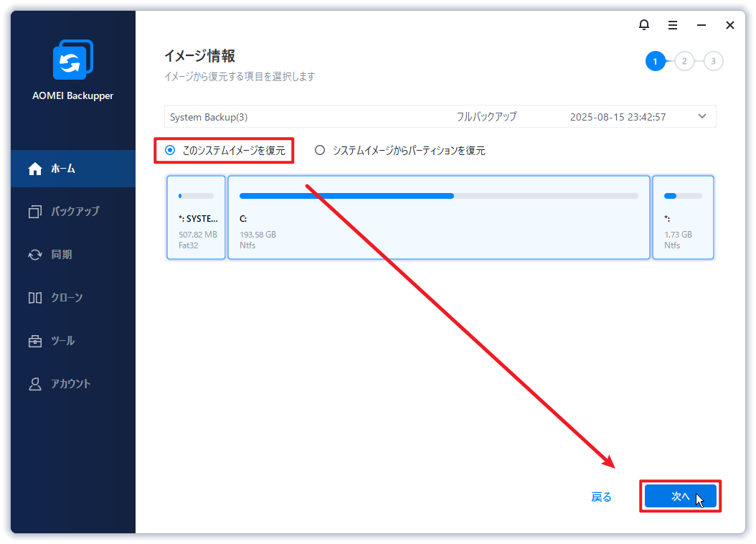Image resolution: width=756 pixels, height=544 pixels.
Task: Click the System Backup(3) name text
Action: [x=209, y=117]
